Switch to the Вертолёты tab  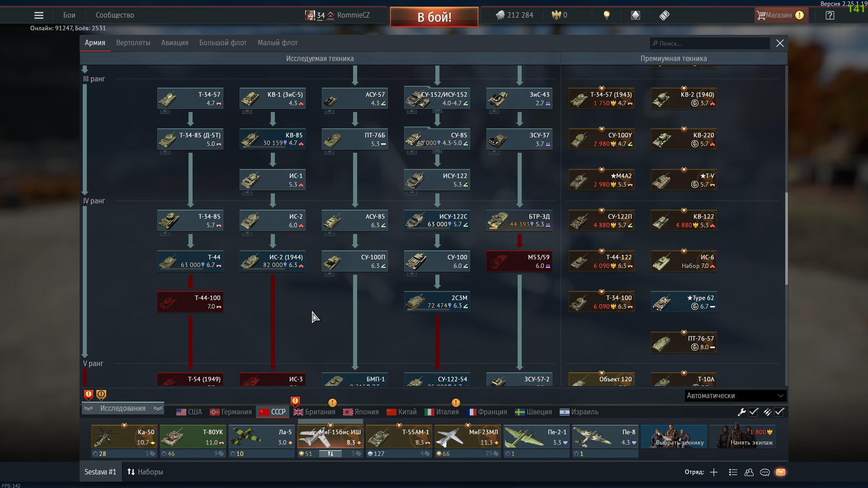pos(133,43)
